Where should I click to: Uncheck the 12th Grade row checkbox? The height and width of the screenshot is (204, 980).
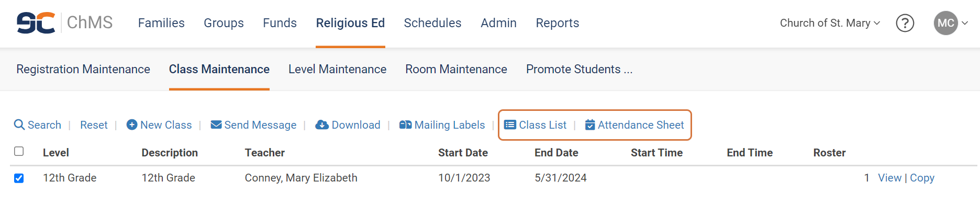coord(19,178)
